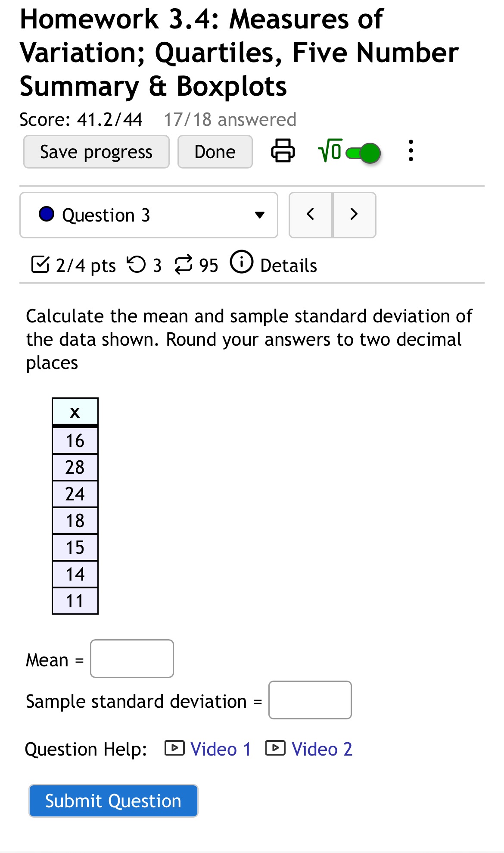The image size is (504, 853).
Task: Open the info circle icon next to 95
Action: 241,264
